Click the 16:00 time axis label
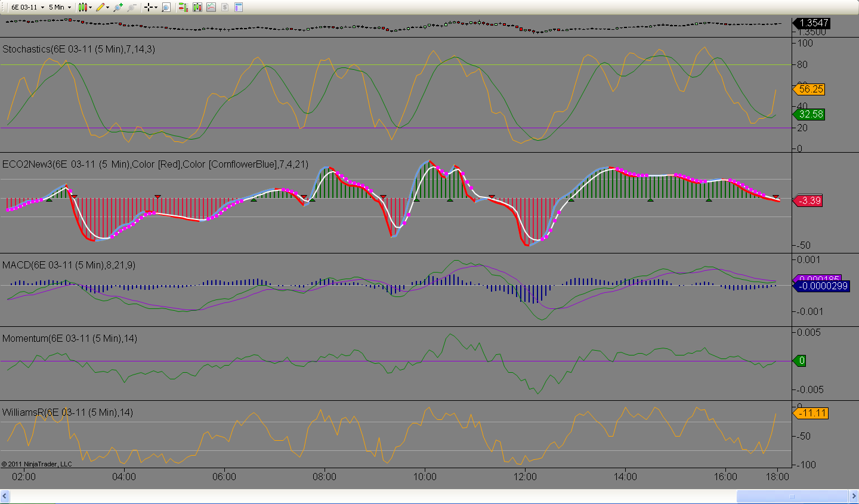Screen dimensions: 859x504 point(725,477)
